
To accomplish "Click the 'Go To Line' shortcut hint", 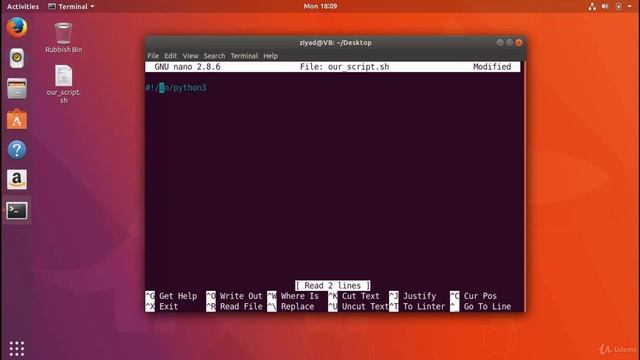I will click(x=487, y=307).
